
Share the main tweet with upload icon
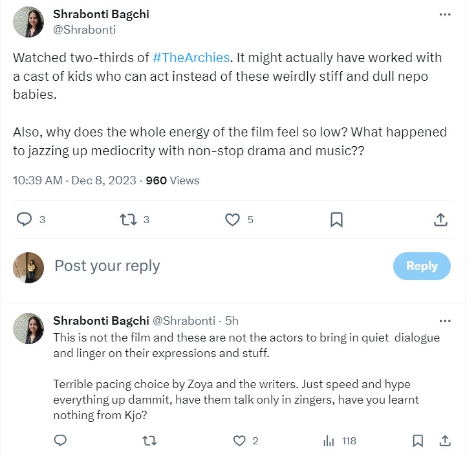coord(440,219)
